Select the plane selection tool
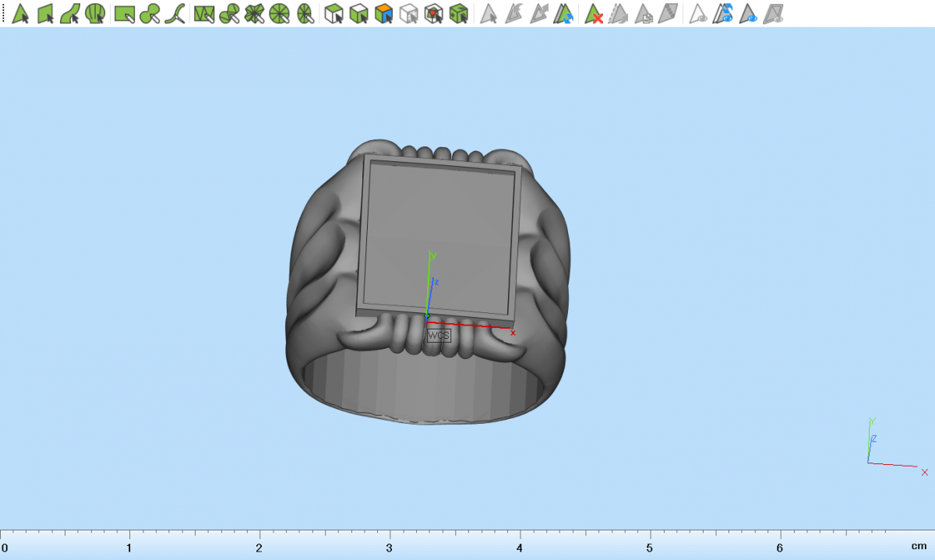The image size is (935, 560). [x=45, y=13]
